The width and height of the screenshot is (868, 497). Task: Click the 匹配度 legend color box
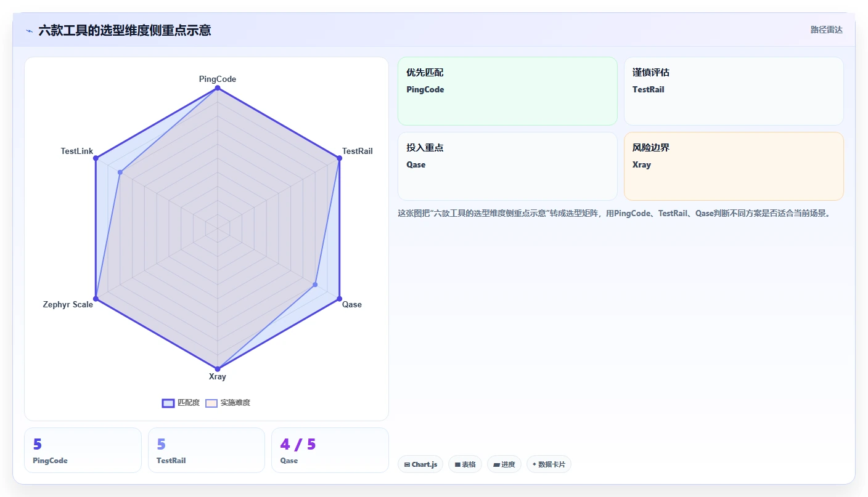(x=168, y=403)
